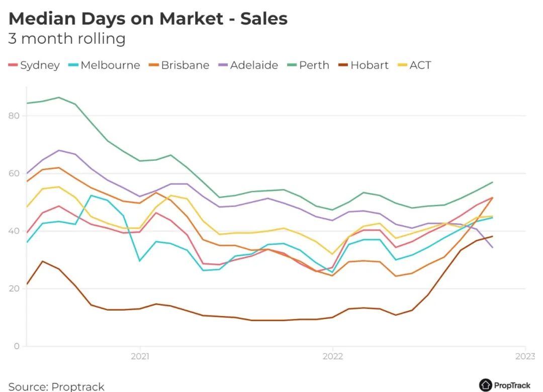This screenshot has width=543, height=392.
Task: Click the ACT yellow legend swatch
Action: coord(402,65)
